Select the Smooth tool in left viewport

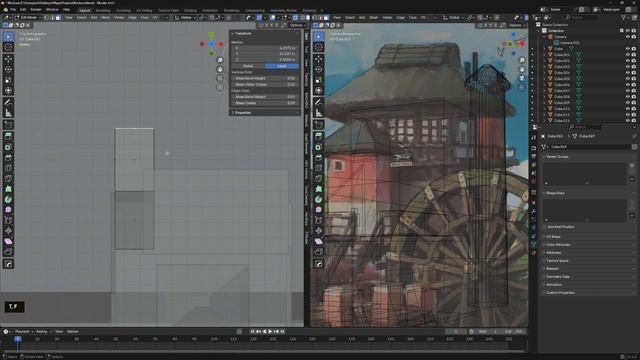click(8, 210)
